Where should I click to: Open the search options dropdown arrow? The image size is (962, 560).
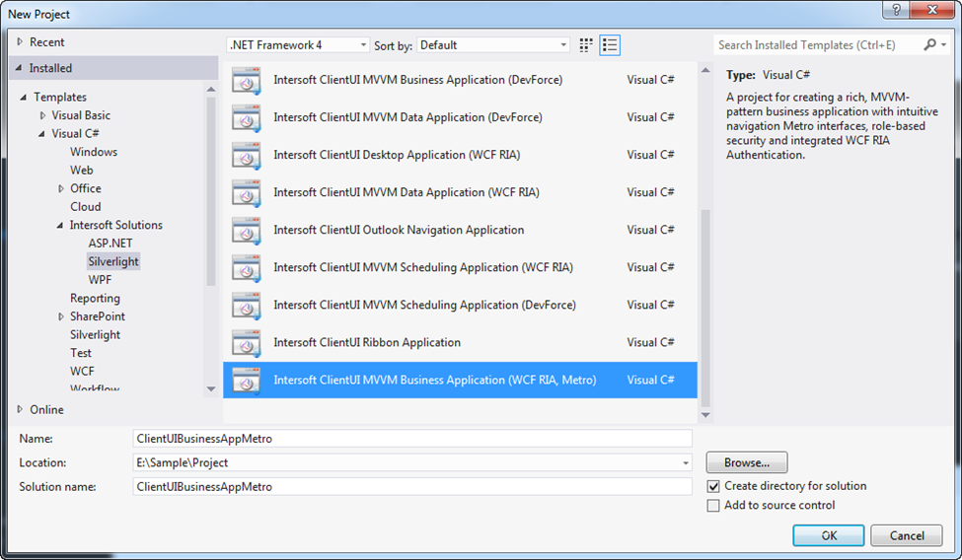[x=943, y=44]
